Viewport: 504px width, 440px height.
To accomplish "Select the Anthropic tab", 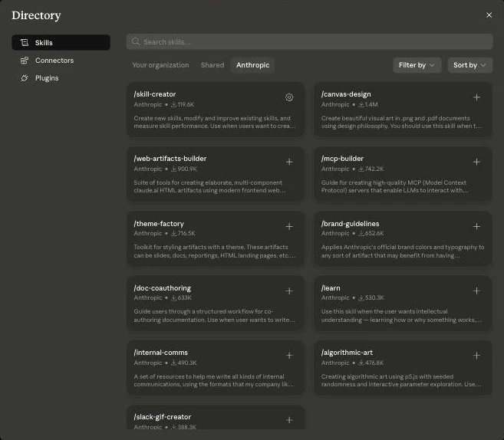I will pyautogui.click(x=252, y=65).
